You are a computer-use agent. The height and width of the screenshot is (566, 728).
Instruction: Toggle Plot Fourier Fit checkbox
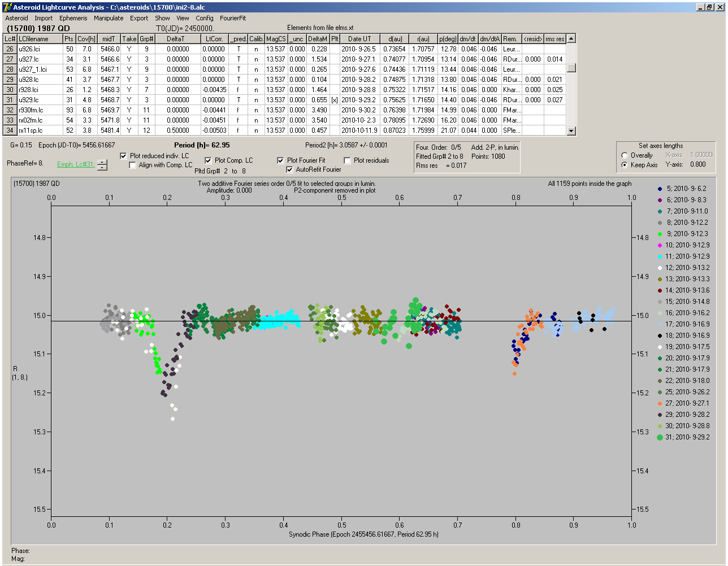(x=280, y=160)
